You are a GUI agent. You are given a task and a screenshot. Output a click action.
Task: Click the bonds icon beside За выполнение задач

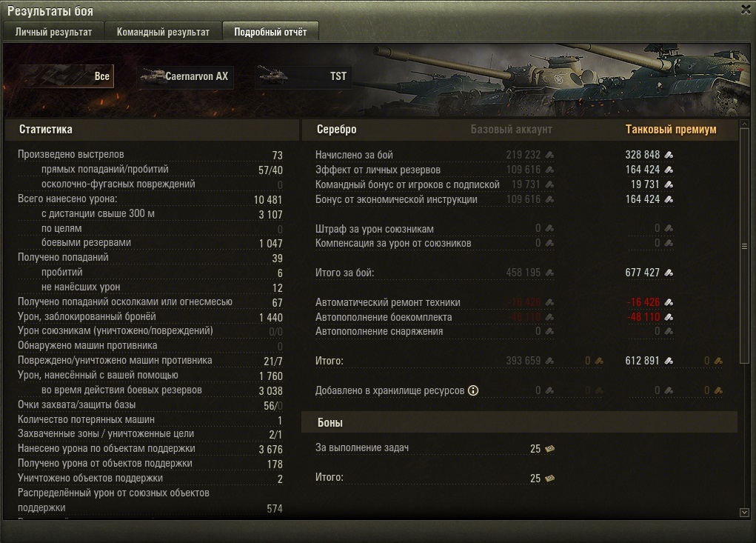[x=549, y=449]
